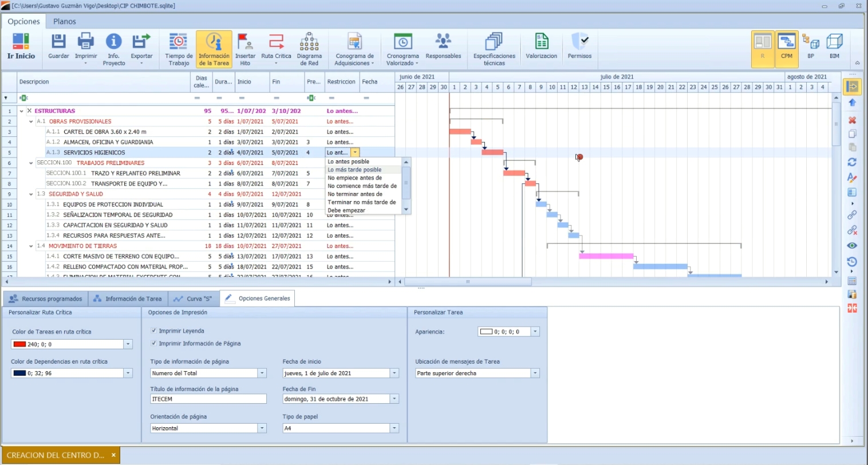The height and width of the screenshot is (465, 868).
Task: Switch to the Planos ribbon tab
Action: [x=64, y=21]
